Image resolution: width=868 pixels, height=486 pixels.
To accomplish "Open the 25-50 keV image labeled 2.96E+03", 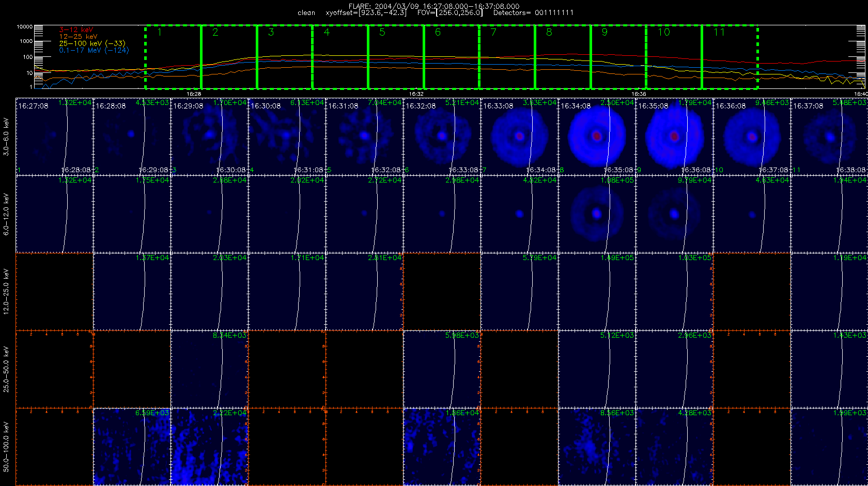I will (675, 369).
